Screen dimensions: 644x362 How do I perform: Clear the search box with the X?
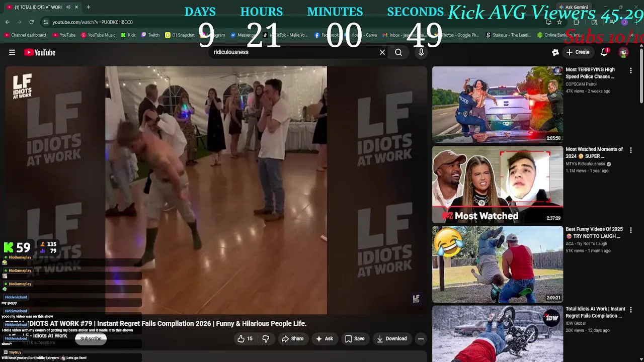click(382, 52)
